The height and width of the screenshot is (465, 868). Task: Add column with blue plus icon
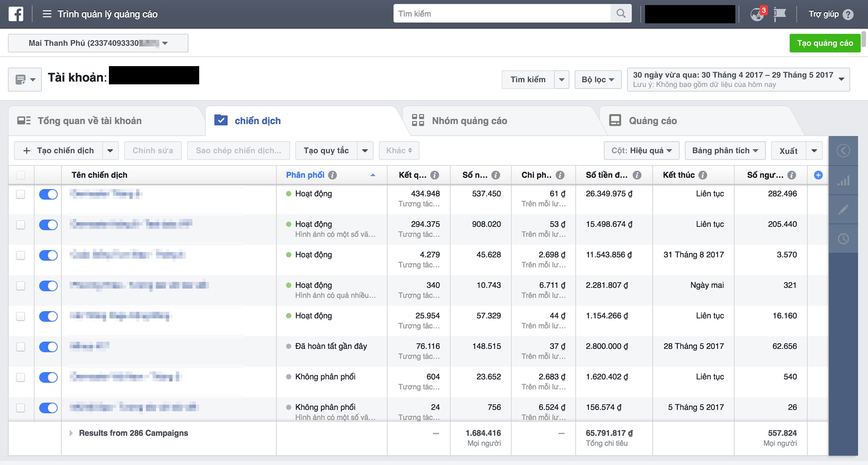[x=818, y=175]
